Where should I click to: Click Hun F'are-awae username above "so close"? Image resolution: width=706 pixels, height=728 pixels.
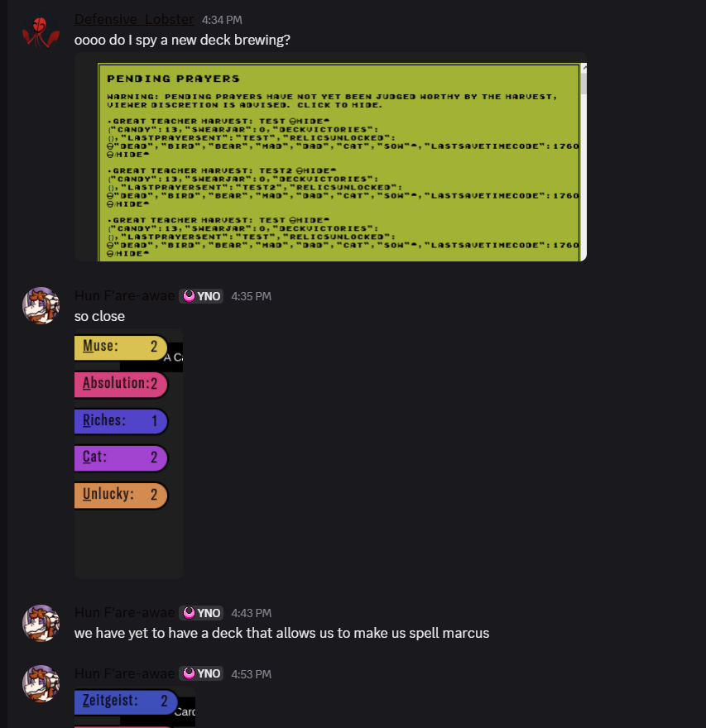[125, 296]
